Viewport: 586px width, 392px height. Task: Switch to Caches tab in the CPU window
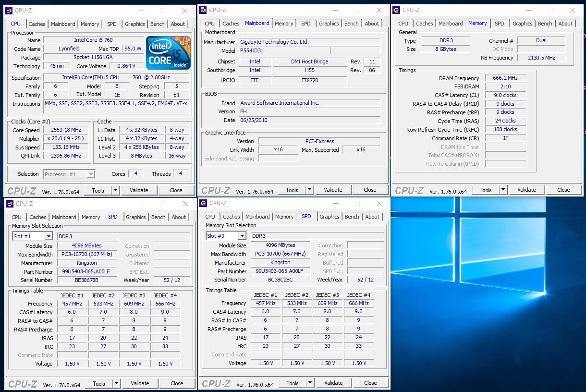point(37,24)
